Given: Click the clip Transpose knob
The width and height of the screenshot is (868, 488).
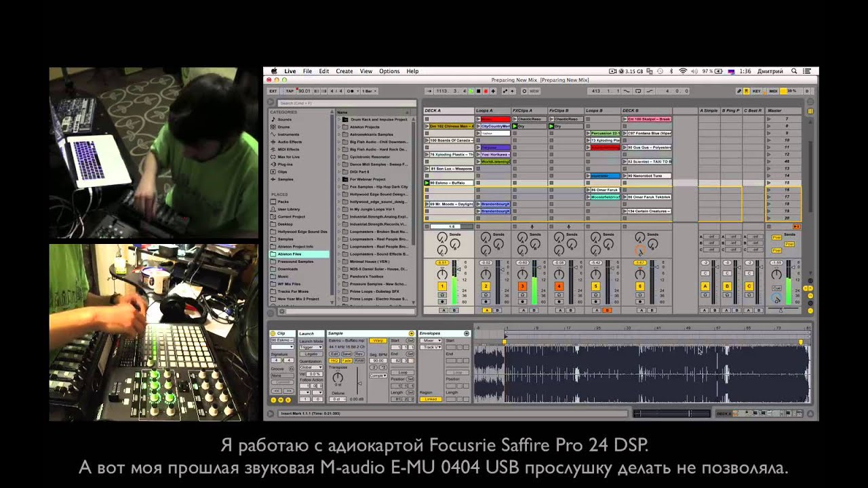Looking at the screenshot, I should click(x=338, y=378).
